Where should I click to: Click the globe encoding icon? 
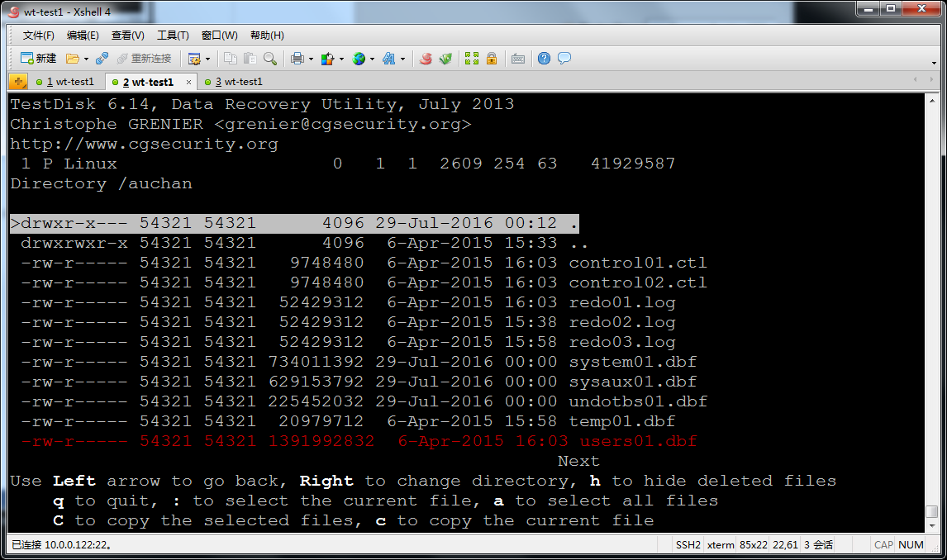pos(359,59)
